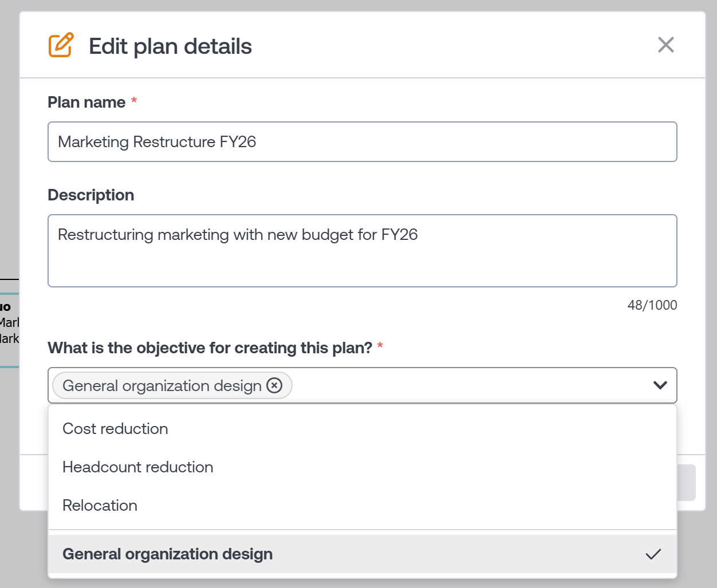This screenshot has height=588, width=717.
Task: Collapse the objective dropdown using the chevron
Action: [660, 385]
